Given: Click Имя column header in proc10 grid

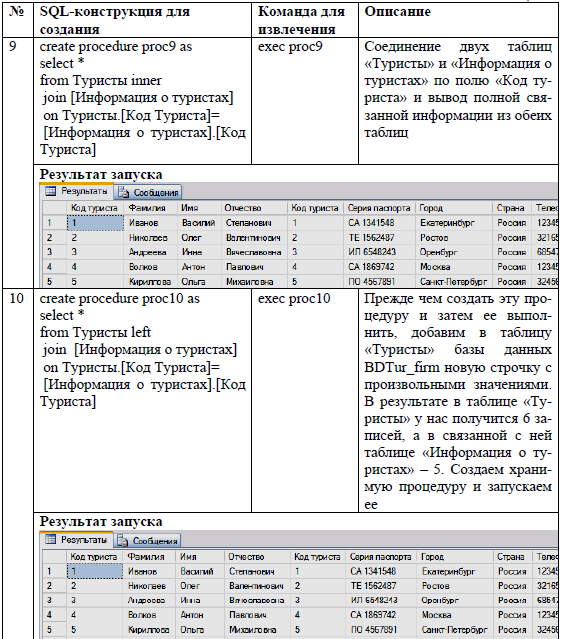Looking at the screenshot, I should (200, 557).
